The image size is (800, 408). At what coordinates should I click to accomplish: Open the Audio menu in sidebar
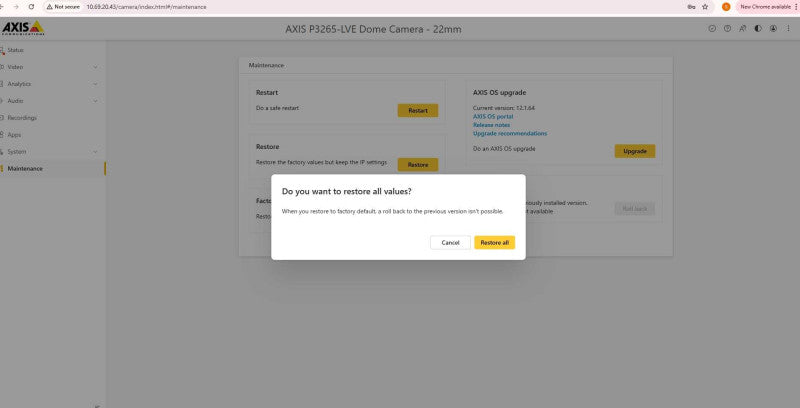(x=52, y=101)
